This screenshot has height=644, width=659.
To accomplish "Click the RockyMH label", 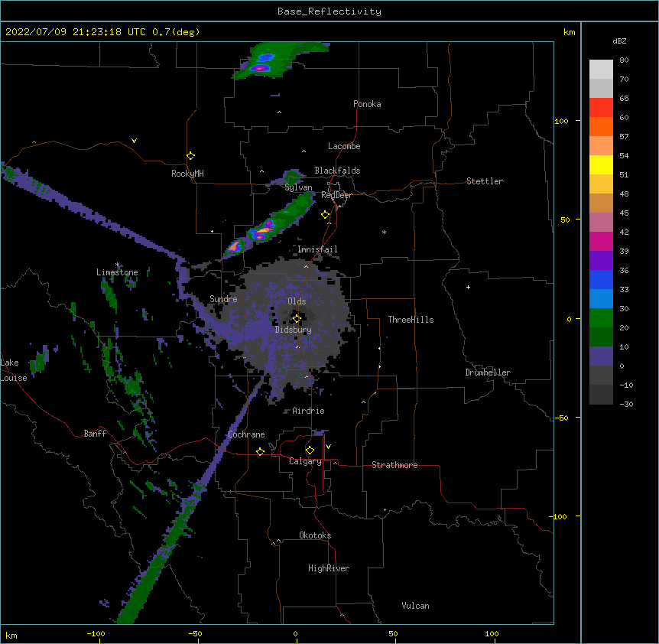I will point(187,174).
